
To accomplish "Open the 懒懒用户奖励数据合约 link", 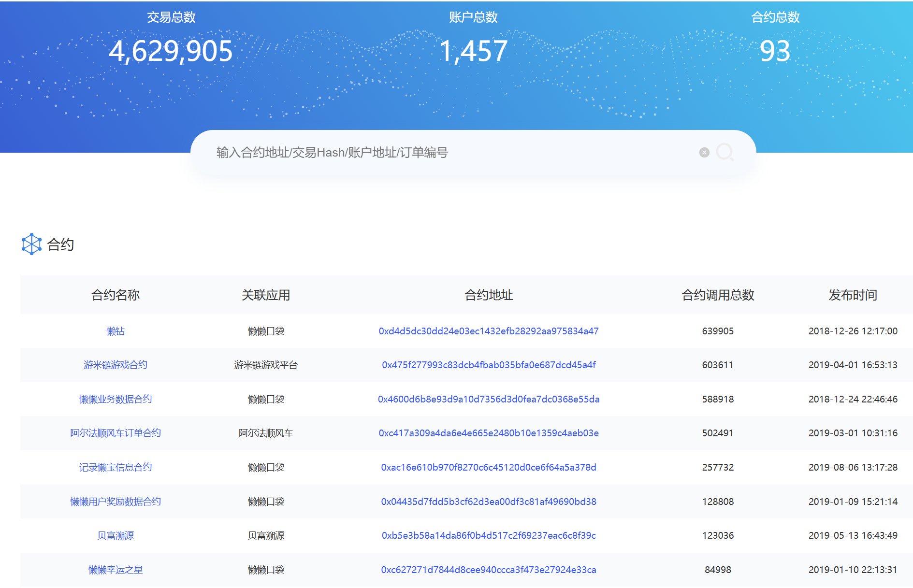I will click(x=116, y=502).
